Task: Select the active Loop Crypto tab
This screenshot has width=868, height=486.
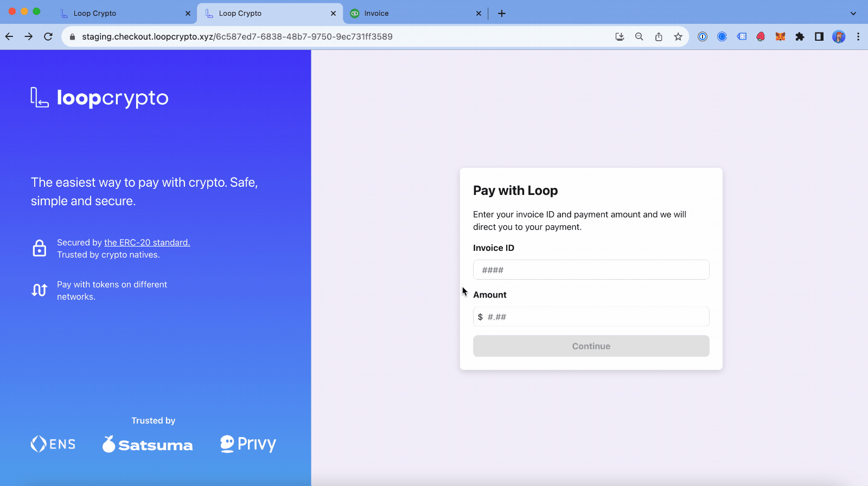Action: tap(270, 13)
